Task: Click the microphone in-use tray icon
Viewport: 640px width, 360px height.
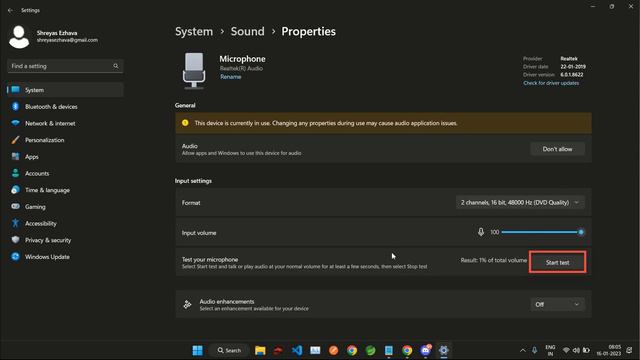Action: click(534, 350)
